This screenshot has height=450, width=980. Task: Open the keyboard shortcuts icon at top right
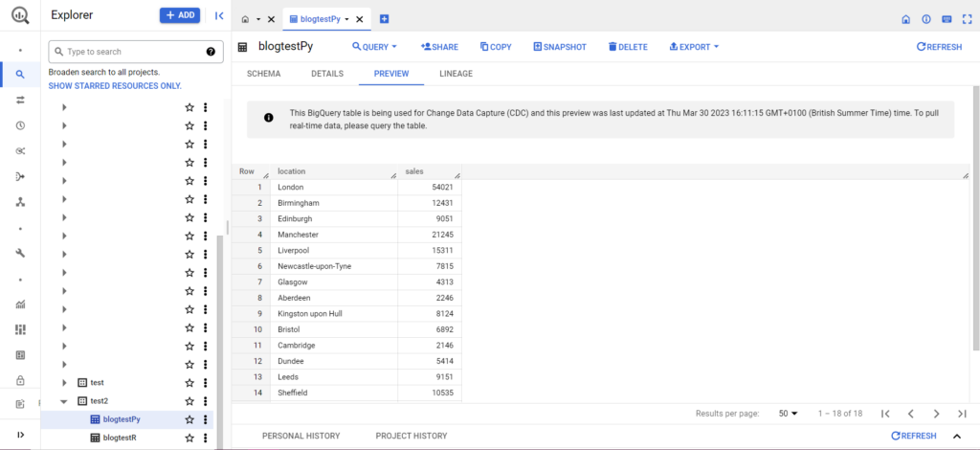pyautogui.click(x=947, y=19)
